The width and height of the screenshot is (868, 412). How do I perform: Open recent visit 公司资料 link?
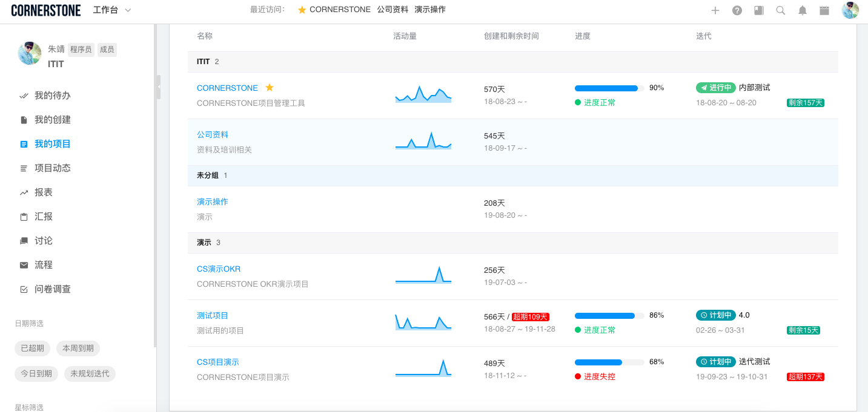tap(393, 10)
